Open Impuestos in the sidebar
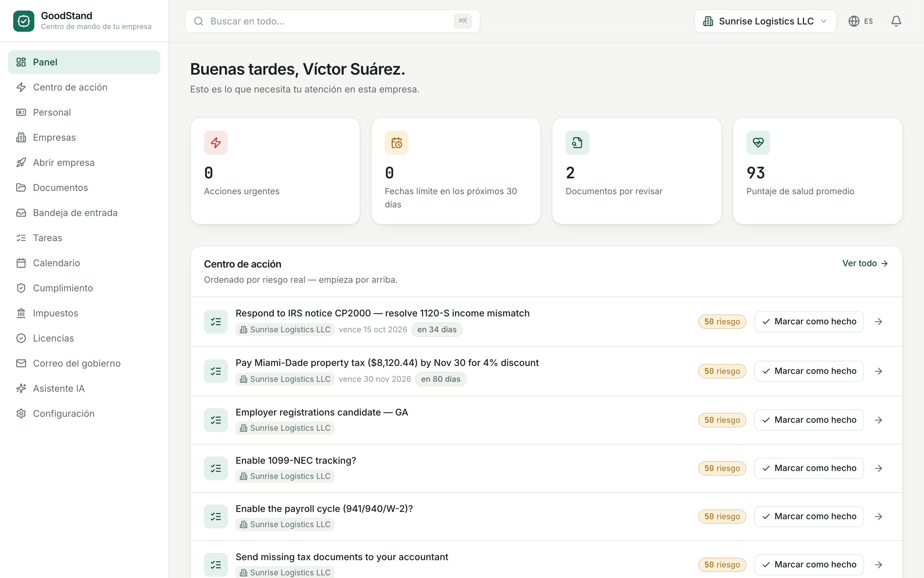 tap(84, 313)
